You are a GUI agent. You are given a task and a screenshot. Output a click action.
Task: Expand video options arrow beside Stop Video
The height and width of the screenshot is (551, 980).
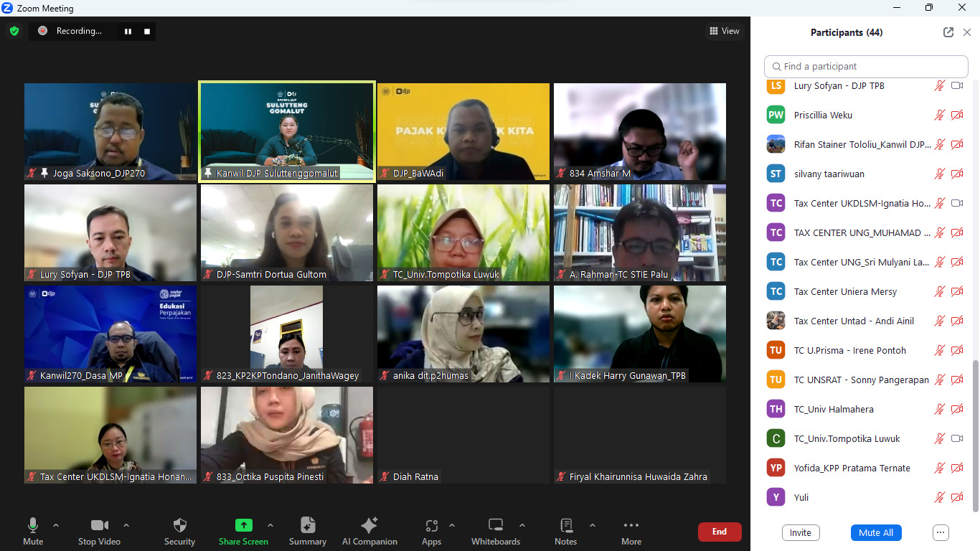pyautogui.click(x=126, y=525)
